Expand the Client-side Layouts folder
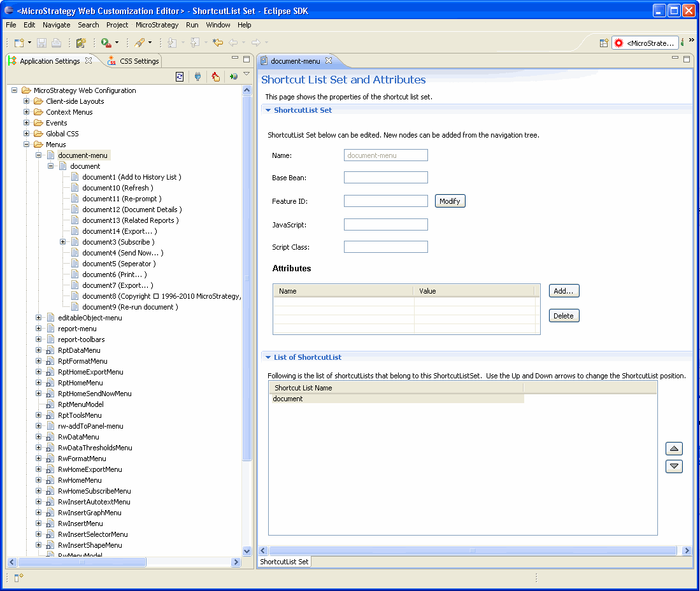 (x=26, y=101)
